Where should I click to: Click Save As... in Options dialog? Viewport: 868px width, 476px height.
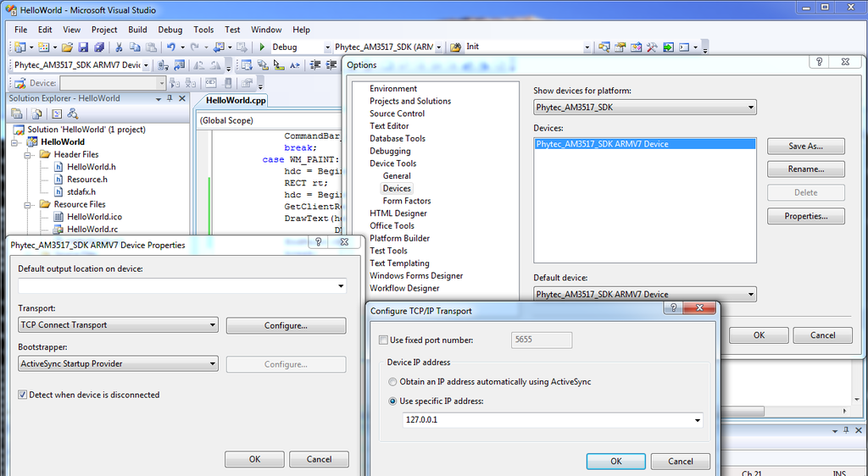click(805, 147)
